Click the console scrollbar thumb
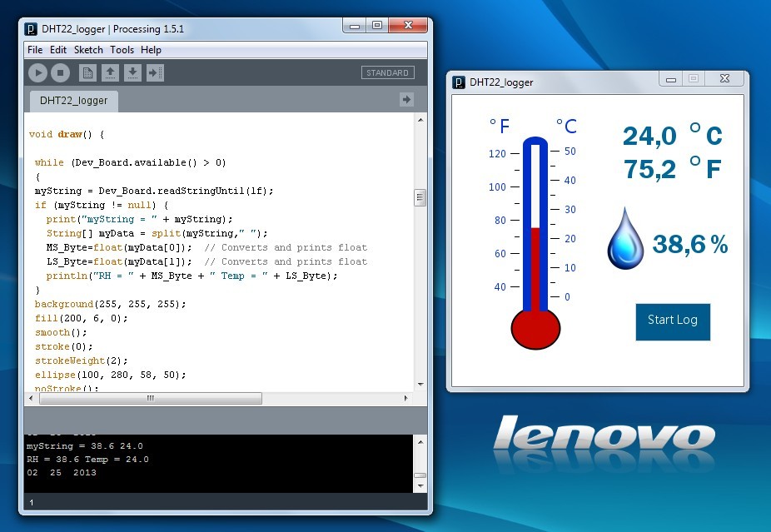771x532 pixels. (420, 475)
